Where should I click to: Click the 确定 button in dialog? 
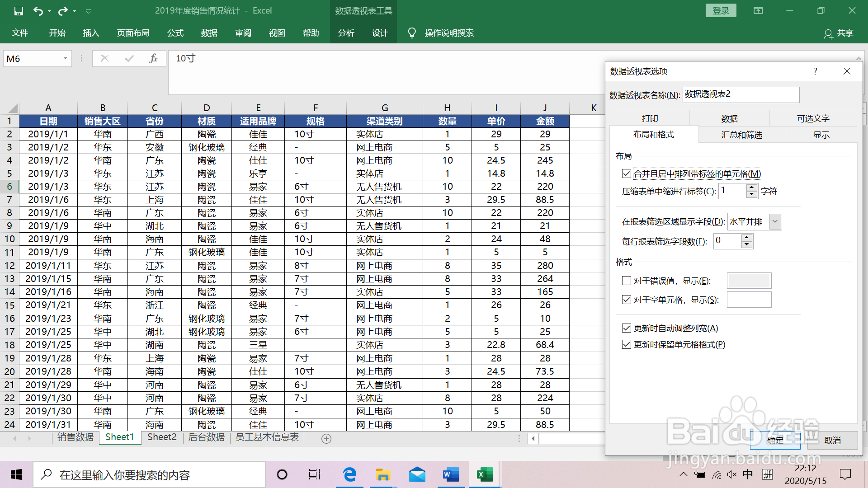tap(775, 440)
